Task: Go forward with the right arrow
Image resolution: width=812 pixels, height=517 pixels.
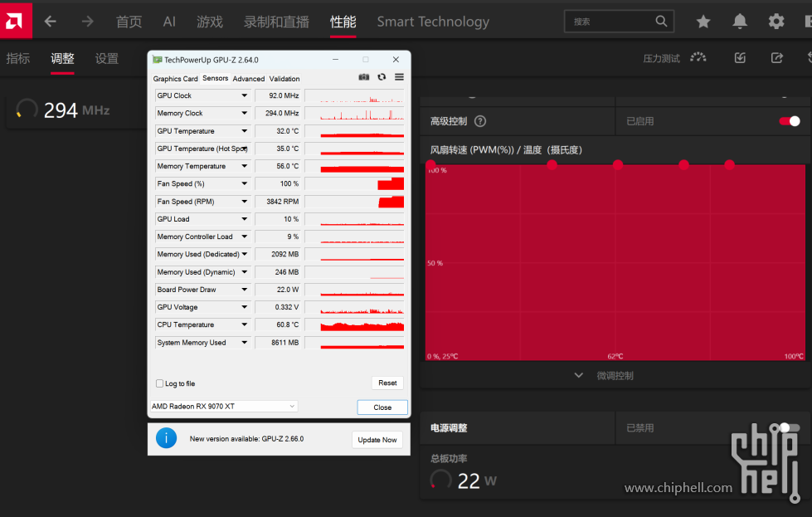Action: tap(88, 22)
